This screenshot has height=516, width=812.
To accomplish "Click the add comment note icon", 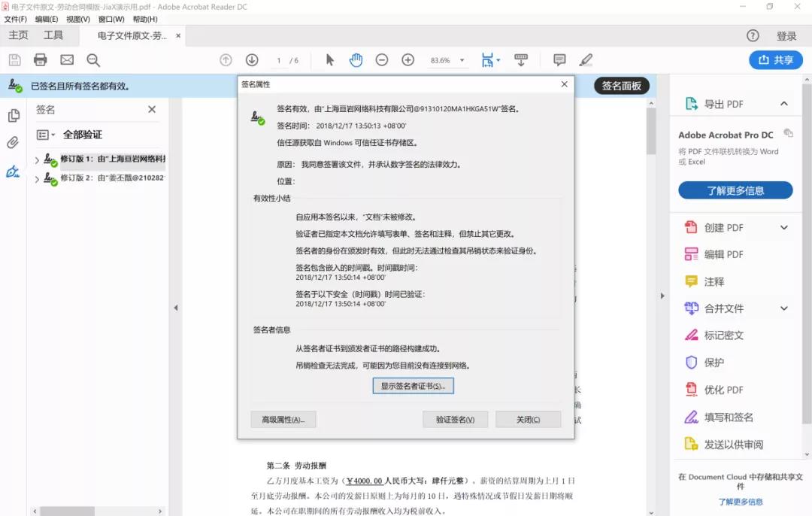I will (x=559, y=60).
